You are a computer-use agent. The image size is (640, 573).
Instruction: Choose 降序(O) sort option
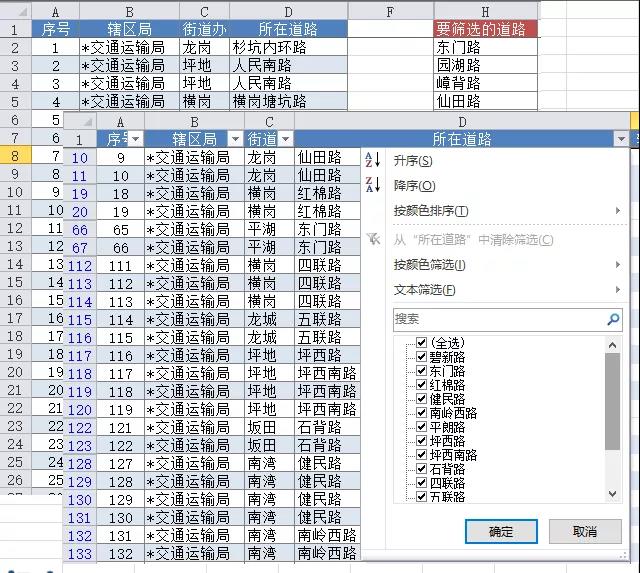(414, 186)
